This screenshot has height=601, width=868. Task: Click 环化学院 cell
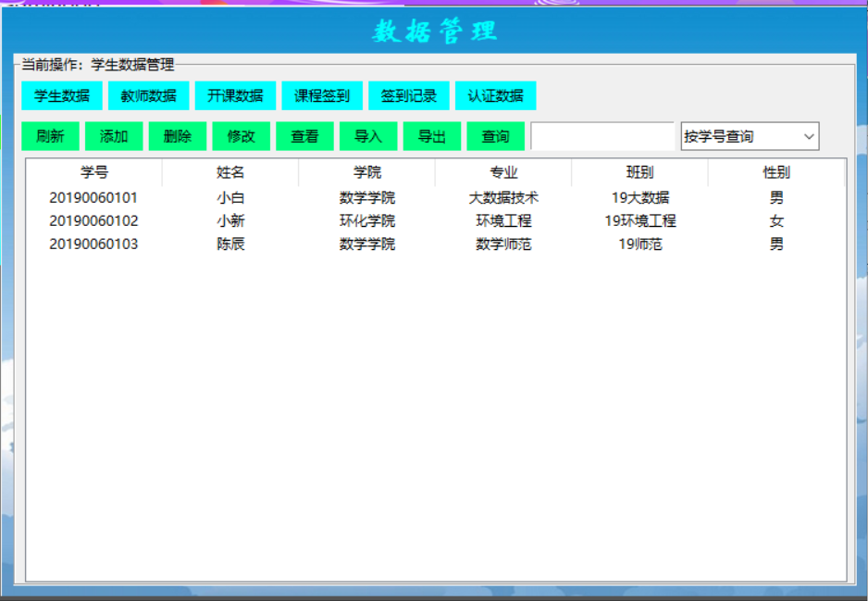367,221
